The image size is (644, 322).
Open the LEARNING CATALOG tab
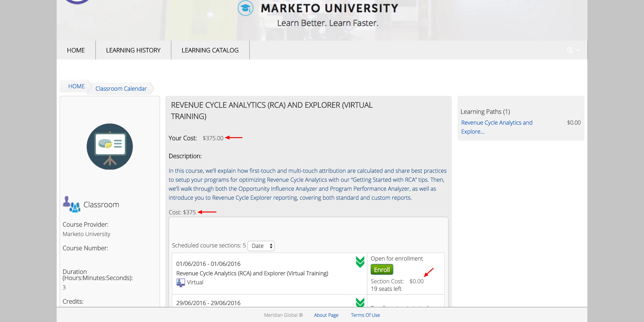(210, 50)
